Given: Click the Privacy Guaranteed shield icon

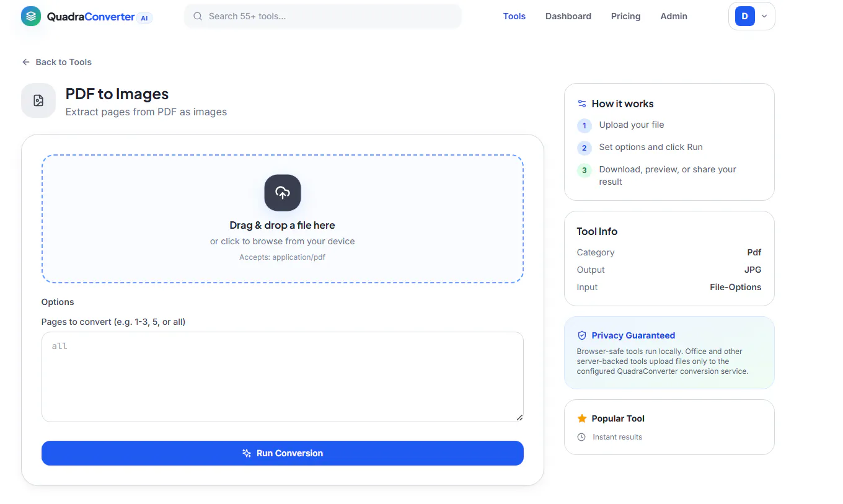Looking at the screenshot, I should 582,335.
